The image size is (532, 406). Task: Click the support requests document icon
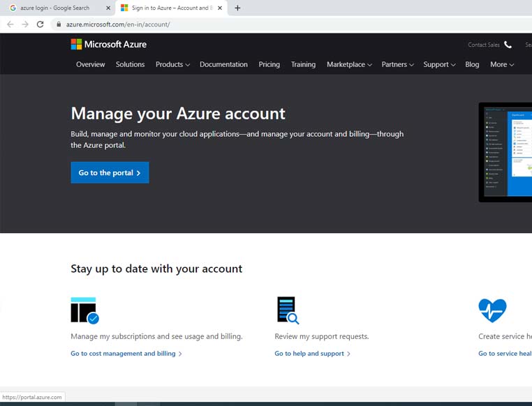coord(288,310)
